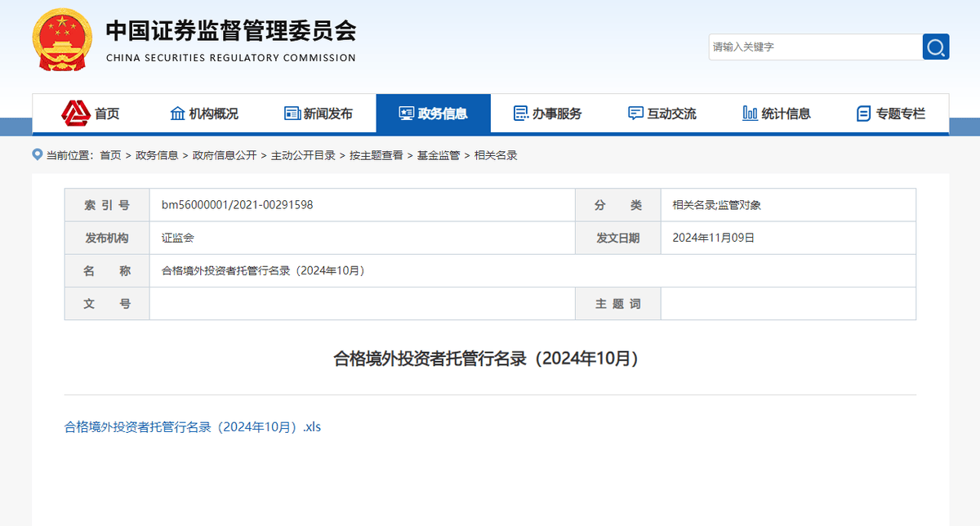Click the building icon beside 机构概况
The height and width of the screenshot is (526, 980).
(177, 114)
